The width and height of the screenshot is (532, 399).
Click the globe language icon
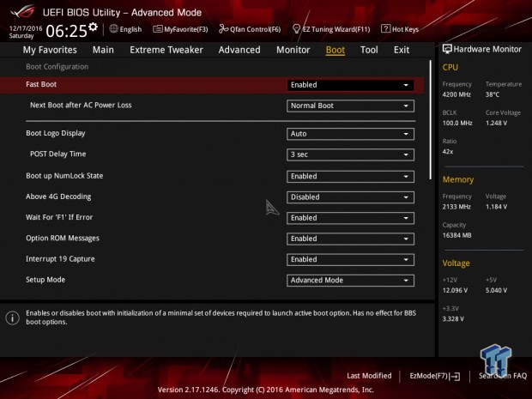pos(113,29)
